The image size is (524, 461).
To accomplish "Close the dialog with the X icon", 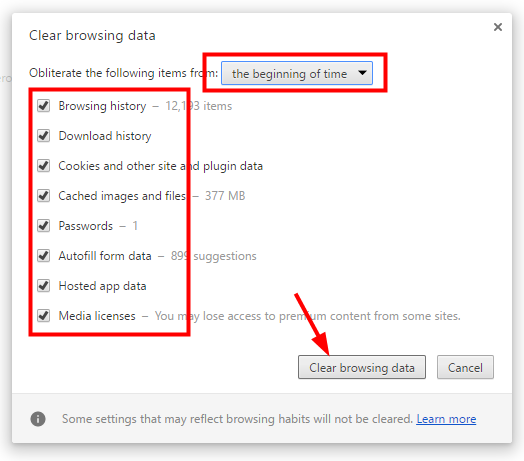I will point(498,27).
